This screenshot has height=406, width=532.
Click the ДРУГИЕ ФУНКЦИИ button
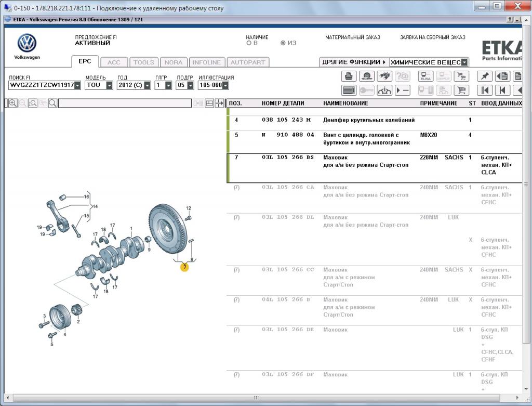click(354, 62)
